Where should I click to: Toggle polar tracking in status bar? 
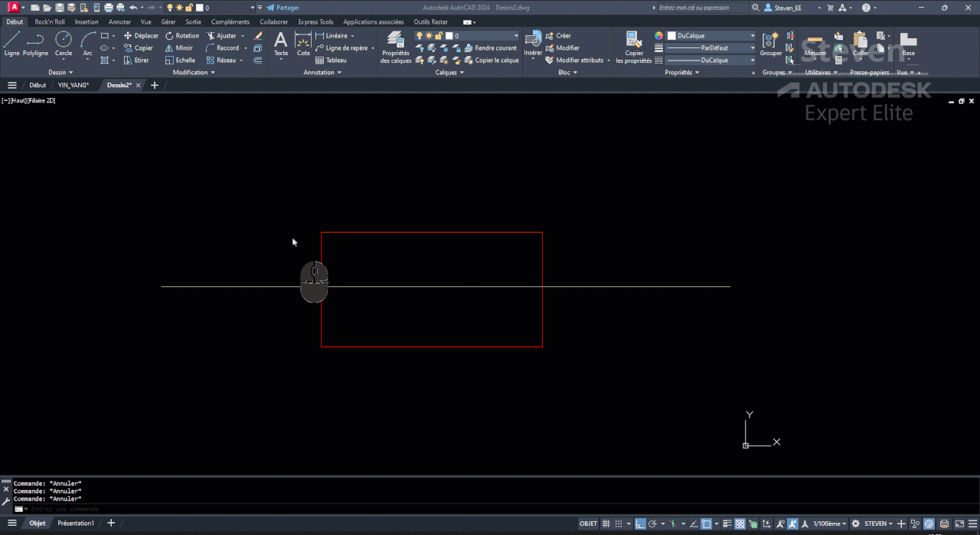[x=652, y=524]
